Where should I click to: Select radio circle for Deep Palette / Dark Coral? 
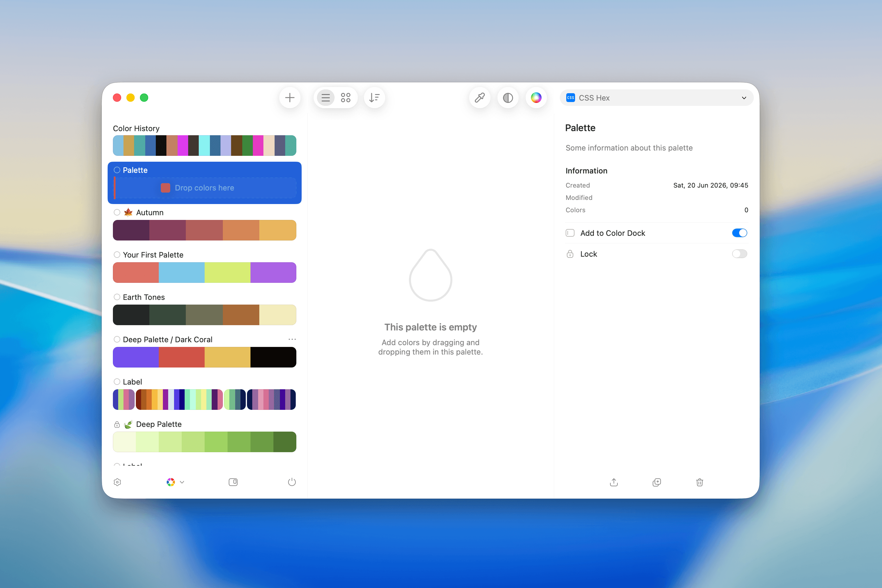click(117, 339)
